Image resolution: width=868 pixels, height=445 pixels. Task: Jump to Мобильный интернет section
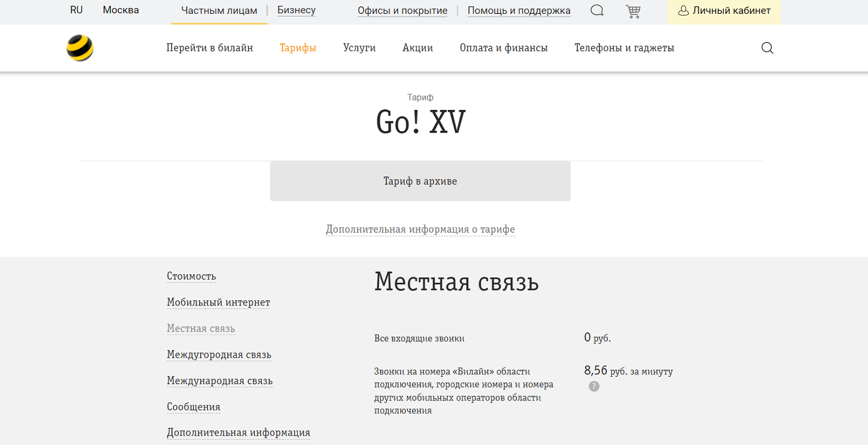point(218,303)
